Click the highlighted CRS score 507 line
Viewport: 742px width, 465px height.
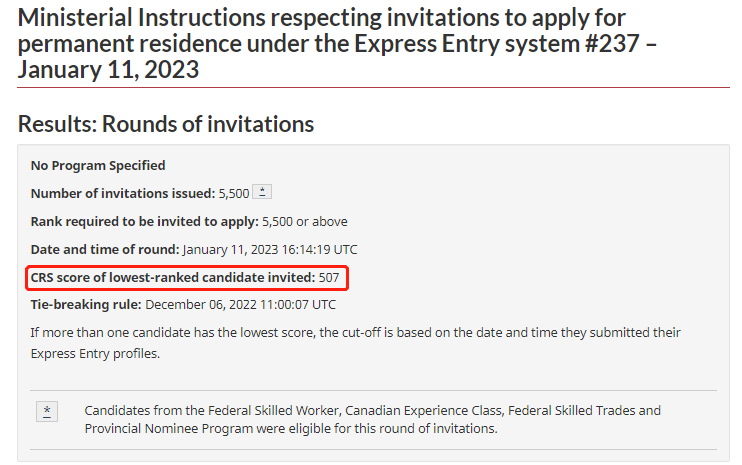click(x=187, y=278)
